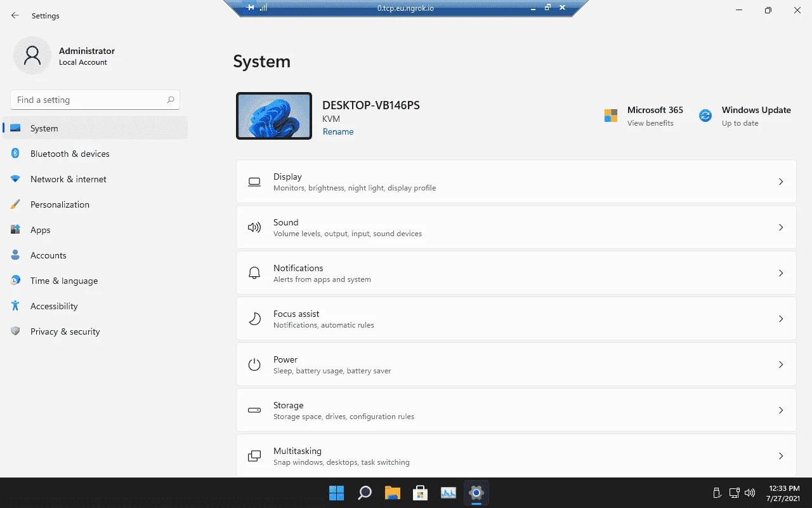This screenshot has width=812, height=508.
Task: Click the volume icon in system tray
Action: pyautogui.click(x=750, y=493)
